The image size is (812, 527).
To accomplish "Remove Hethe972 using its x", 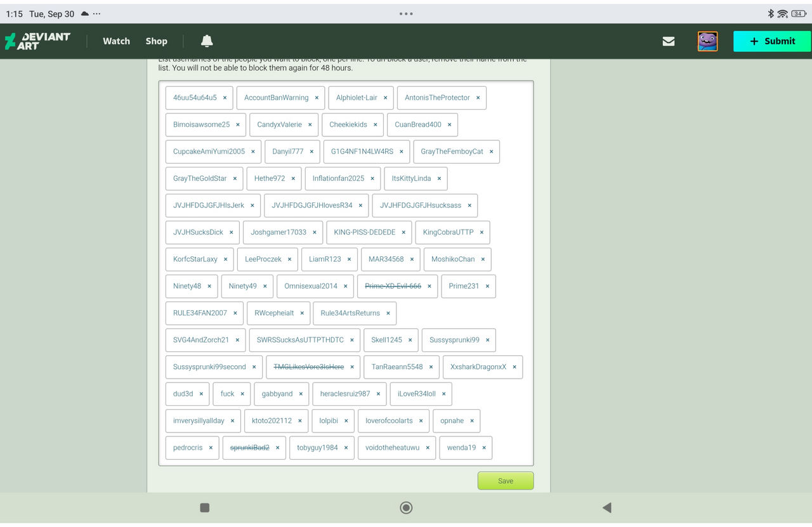I will [x=293, y=179].
